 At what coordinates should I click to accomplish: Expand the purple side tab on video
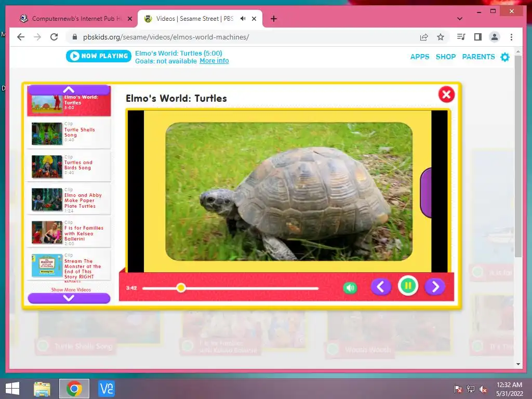pos(426,192)
